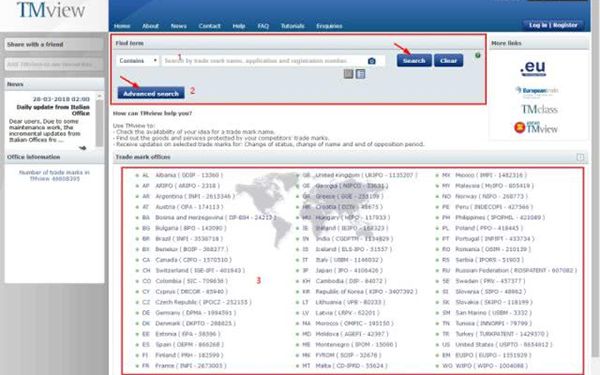Click the trade mark search input field
This screenshot has height=375, width=600.
pyautogui.click(x=264, y=61)
